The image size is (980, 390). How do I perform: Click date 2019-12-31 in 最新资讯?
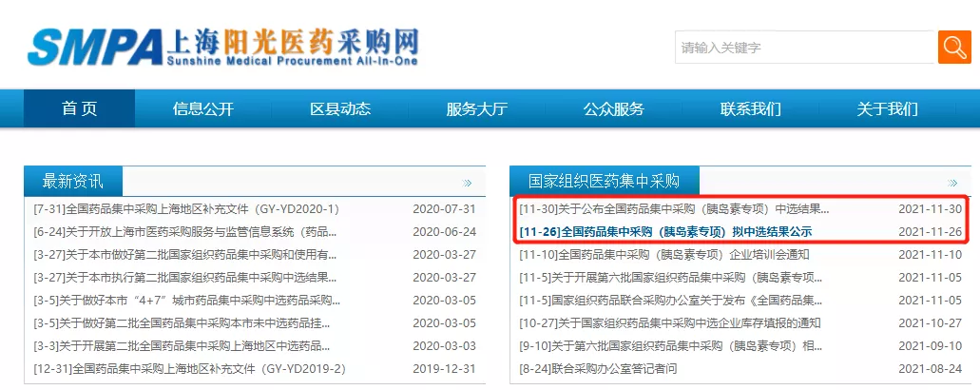(x=445, y=369)
